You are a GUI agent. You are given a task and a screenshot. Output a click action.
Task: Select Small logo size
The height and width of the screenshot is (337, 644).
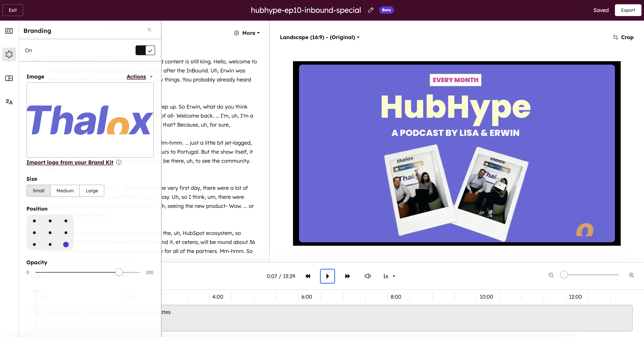pos(39,191)
